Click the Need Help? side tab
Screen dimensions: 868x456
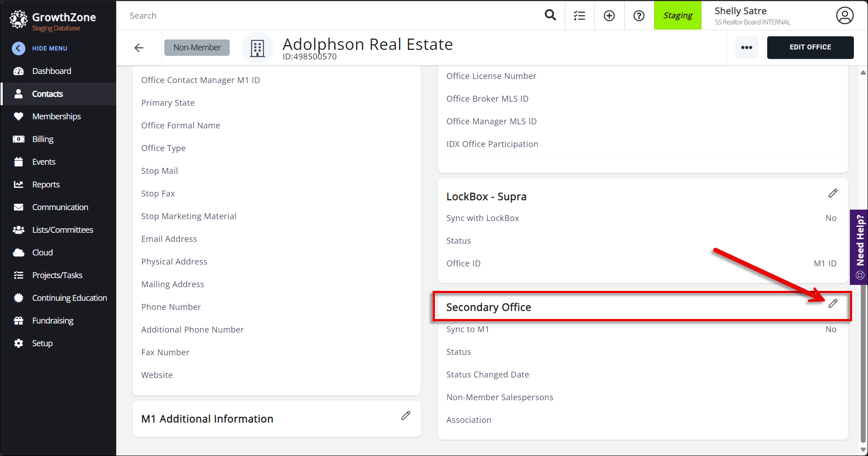859,246
